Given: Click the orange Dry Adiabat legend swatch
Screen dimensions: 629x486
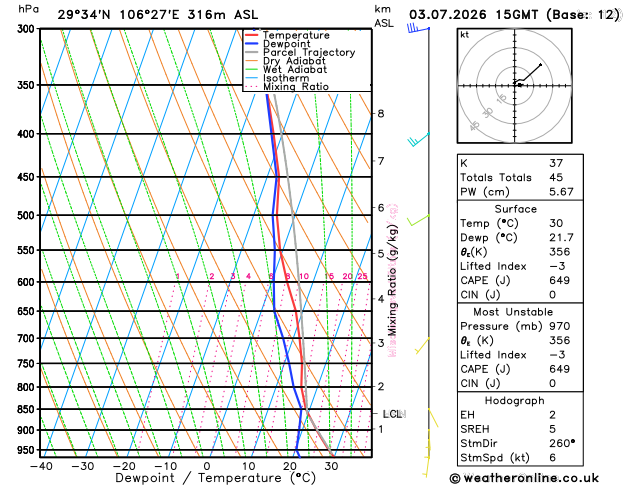Looking at the screenshot, I should [252, 61].
